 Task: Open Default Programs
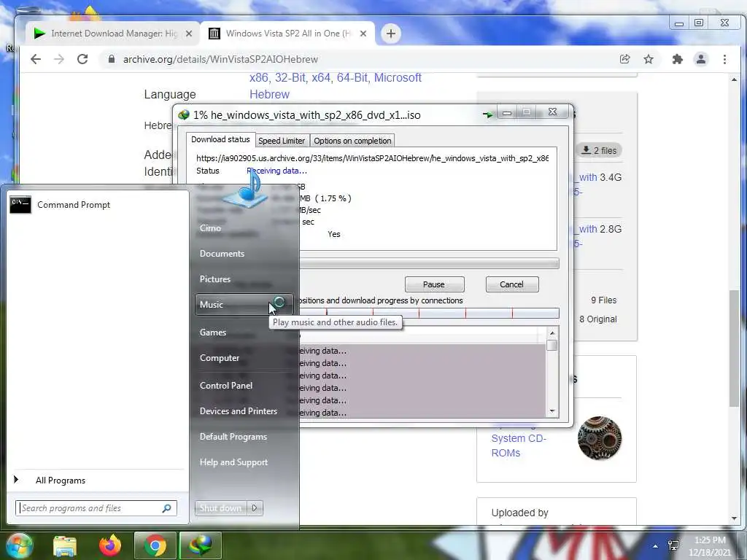[233, 437]
